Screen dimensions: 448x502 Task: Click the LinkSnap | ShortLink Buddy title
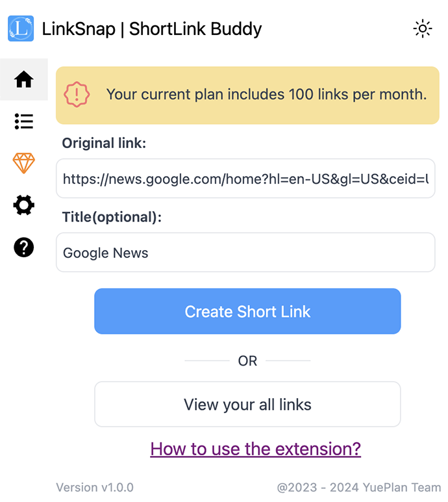click(x=152, y=29)
